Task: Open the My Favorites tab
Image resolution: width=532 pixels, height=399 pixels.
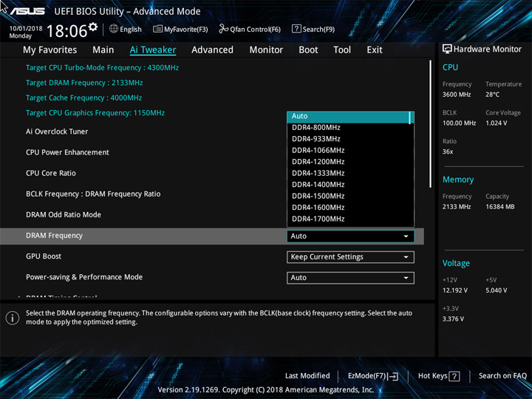Action: point(50,50)
